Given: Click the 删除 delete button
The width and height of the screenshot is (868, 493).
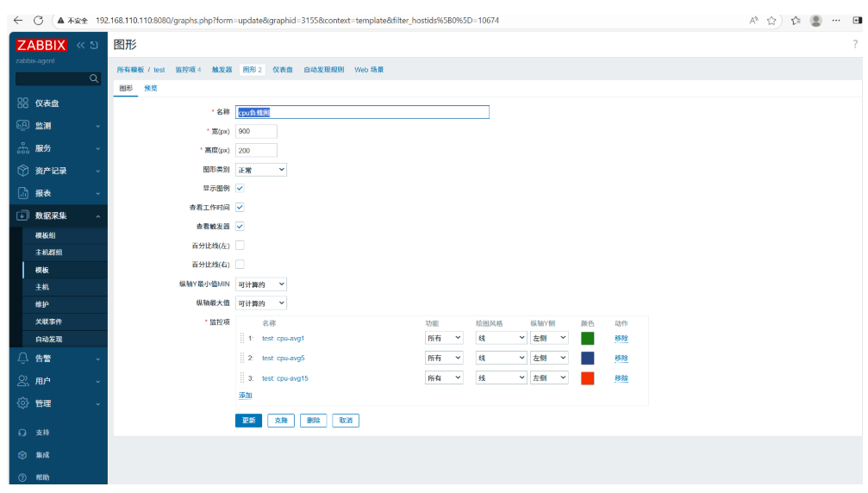Looking at the screenshot, I should pos(313,421).
